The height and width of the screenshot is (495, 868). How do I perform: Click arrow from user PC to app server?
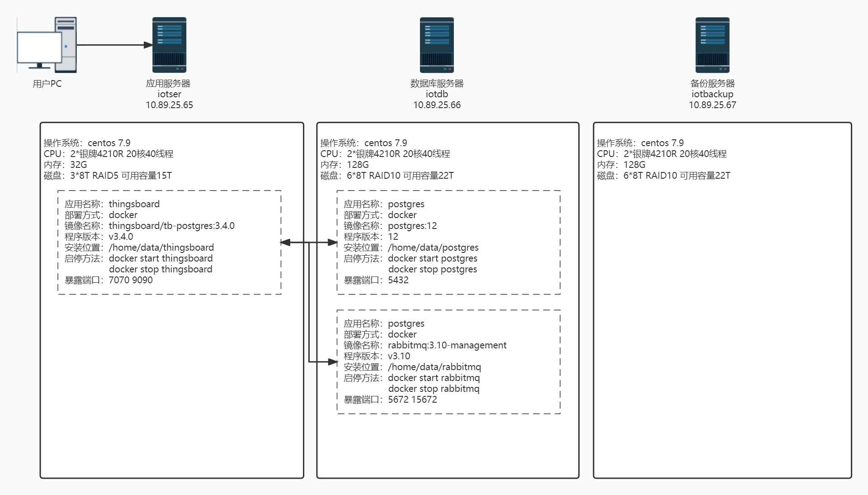tap(113, 45)
